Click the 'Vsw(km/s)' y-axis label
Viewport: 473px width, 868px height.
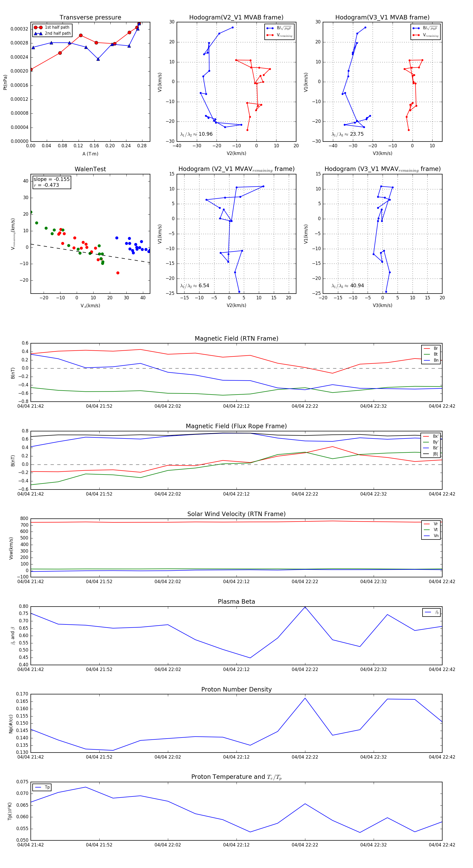tap(11, 548)
